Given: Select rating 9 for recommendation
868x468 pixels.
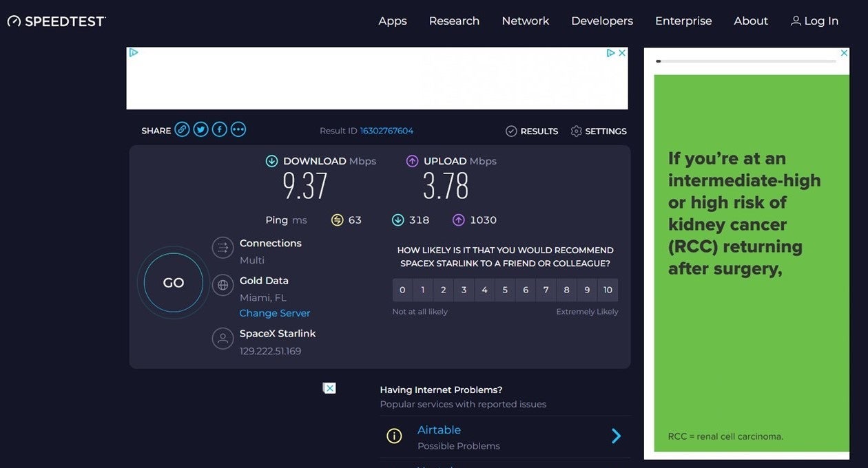Looking at the screenshot, I should pyautogui.click(x=587, y=290).
